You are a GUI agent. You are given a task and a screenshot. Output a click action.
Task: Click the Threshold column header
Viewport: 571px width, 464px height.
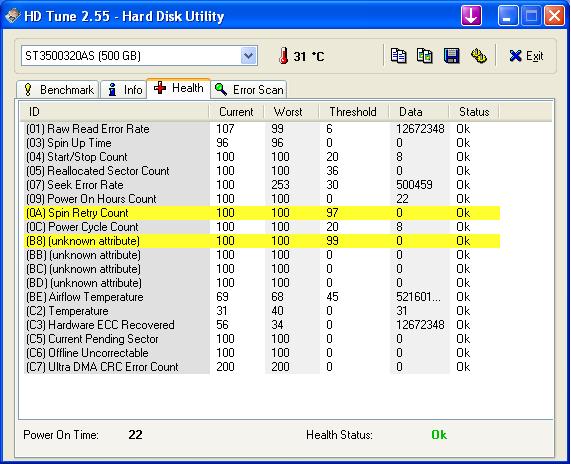pyautogui.click(x=353, y=112)
